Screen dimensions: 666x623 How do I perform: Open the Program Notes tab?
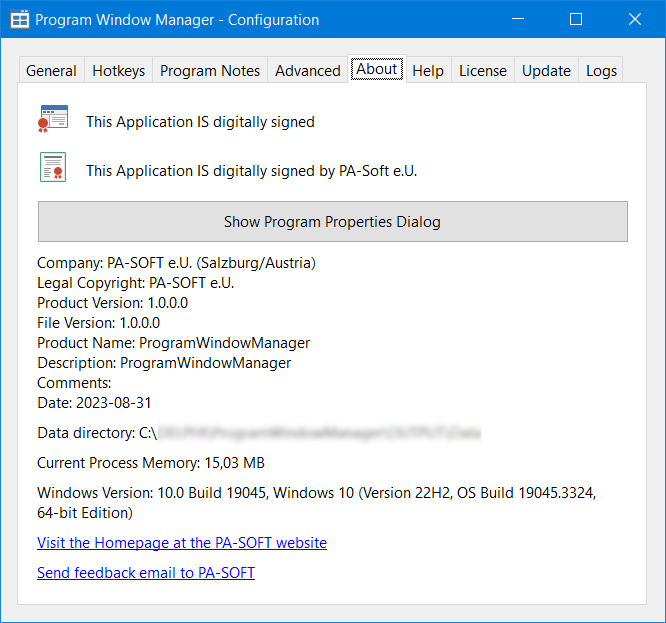tap(210, 70)
